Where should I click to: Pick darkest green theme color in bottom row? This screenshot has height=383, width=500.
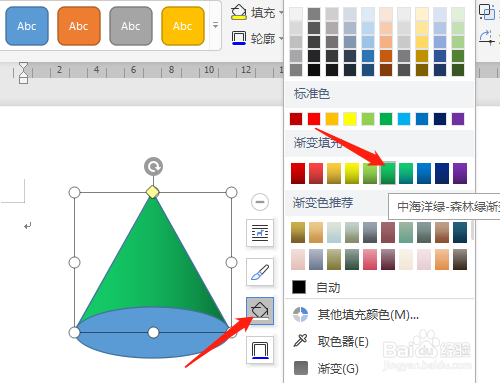[x=458, y=70]
